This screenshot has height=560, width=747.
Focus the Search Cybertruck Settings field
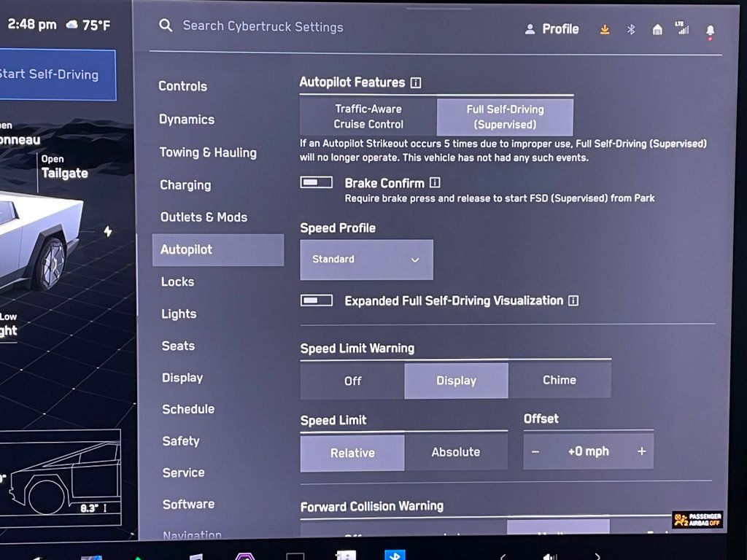(263, 26)
